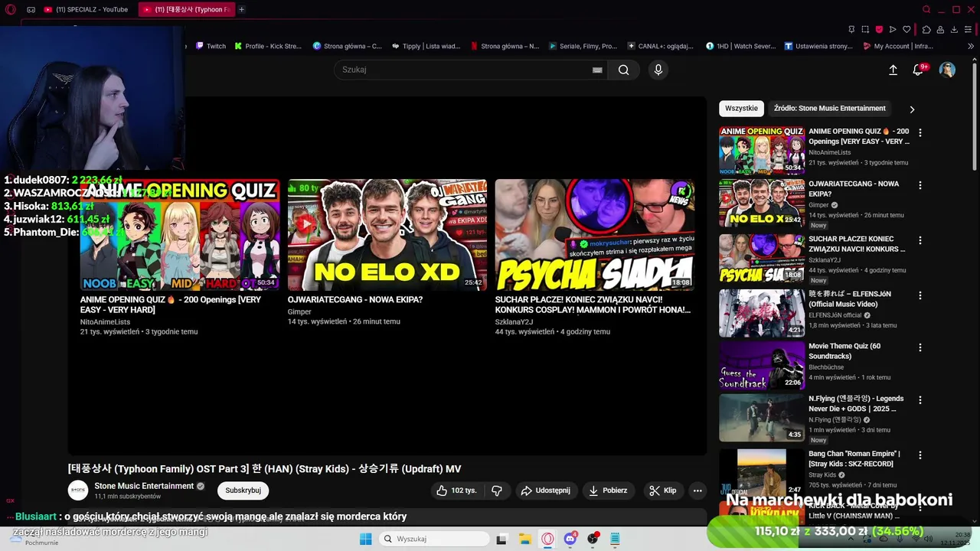The height and width of the screenshot is (551, 980).
Task: Start voice search with microphone icon
Action: 658,70
